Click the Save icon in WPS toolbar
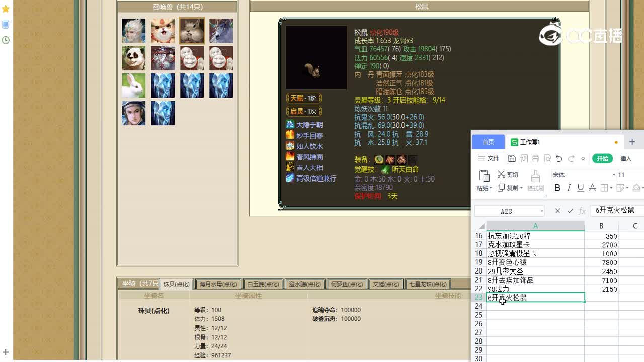 tap(512, 159)
